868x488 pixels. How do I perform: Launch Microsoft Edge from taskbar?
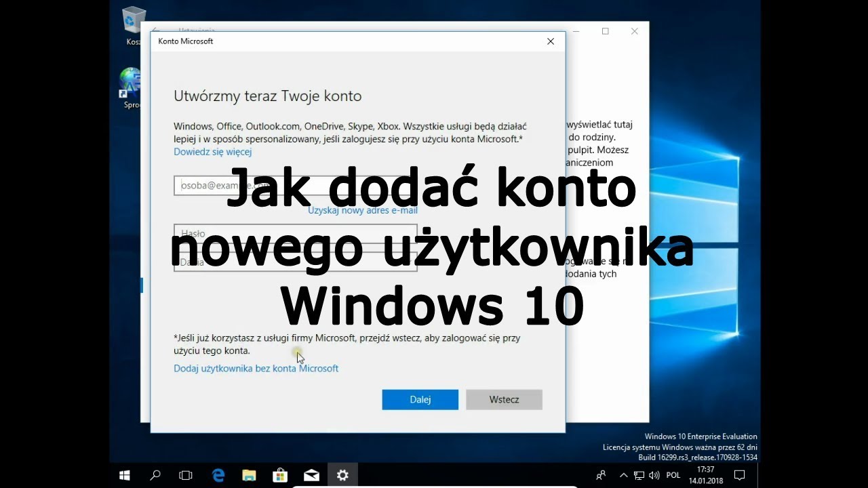218,475
